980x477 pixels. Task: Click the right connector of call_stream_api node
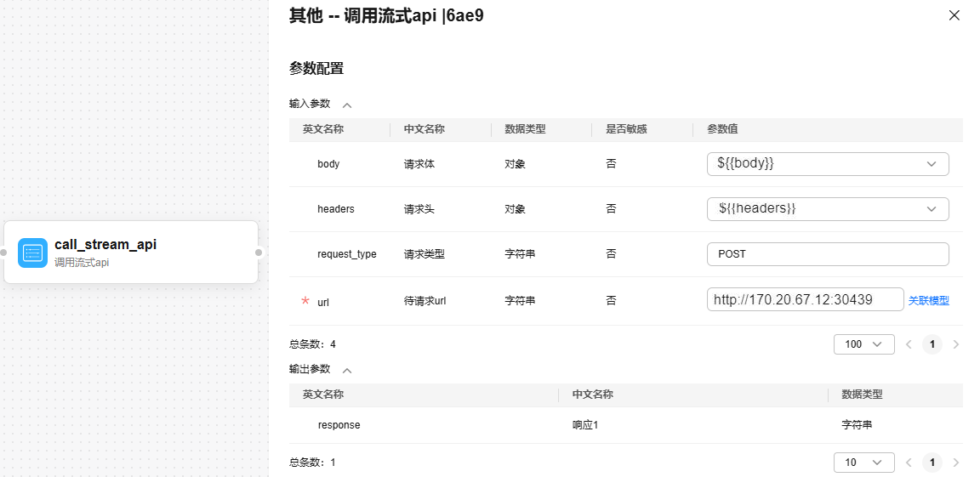[259, 253]
